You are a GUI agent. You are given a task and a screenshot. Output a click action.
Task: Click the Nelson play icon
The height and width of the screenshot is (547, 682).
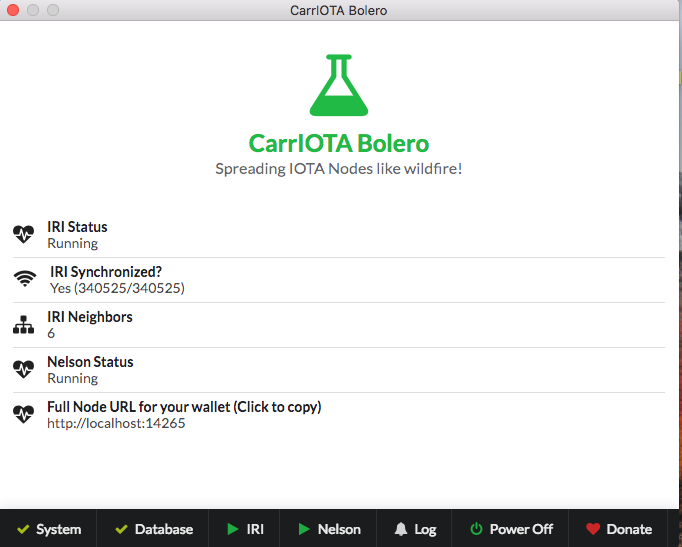(304, 529)
